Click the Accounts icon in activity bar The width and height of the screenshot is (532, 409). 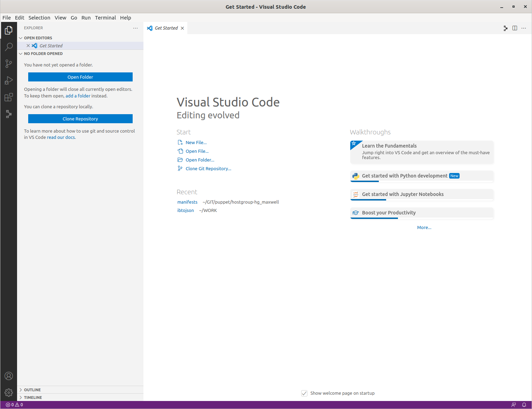coord(9,376)
